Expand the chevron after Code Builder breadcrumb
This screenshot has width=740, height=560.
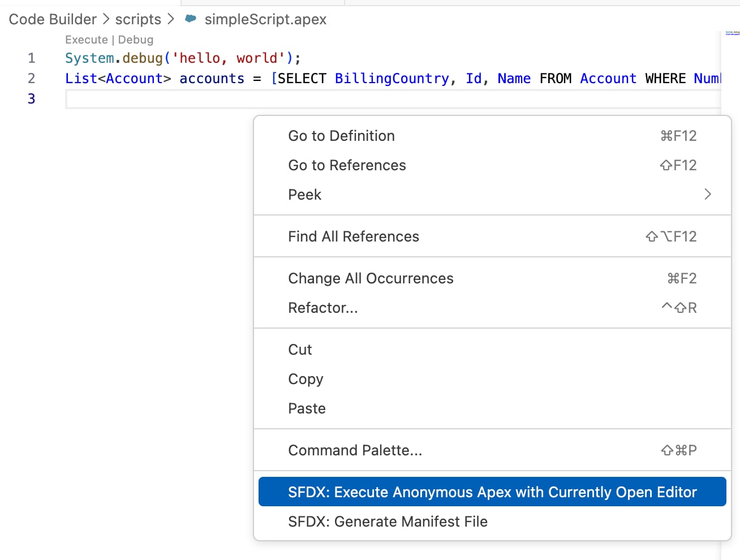104,19
